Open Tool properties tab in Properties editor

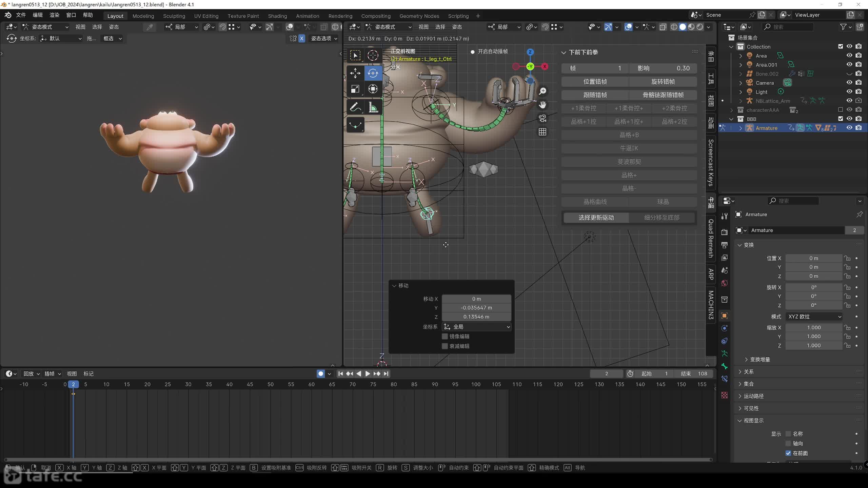(725, 216)
